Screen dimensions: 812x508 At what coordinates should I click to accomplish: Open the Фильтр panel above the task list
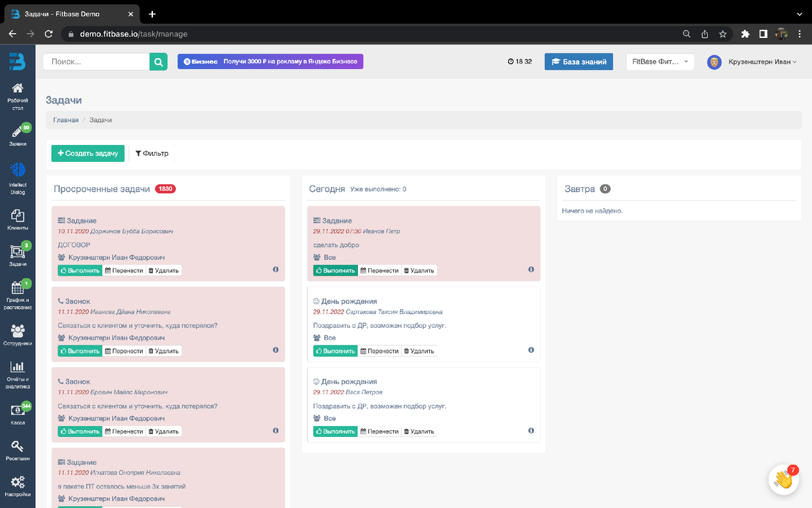152,153
